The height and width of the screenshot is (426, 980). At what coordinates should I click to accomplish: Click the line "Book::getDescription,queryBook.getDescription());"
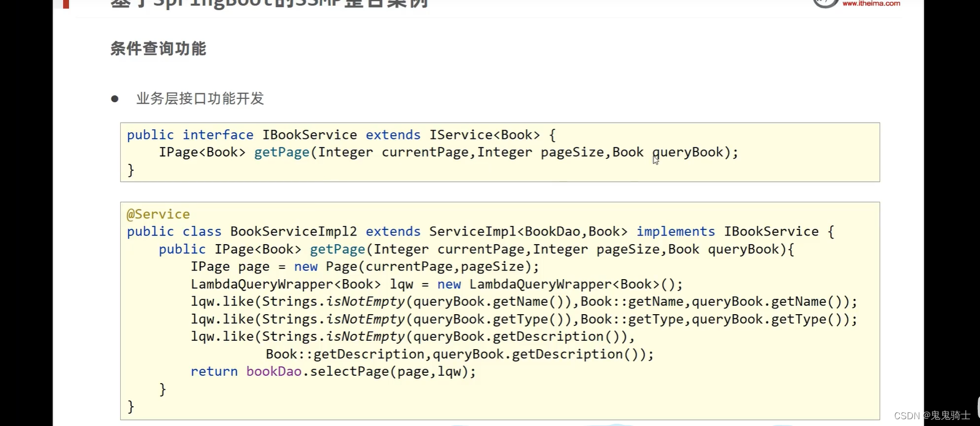point(460,354)
